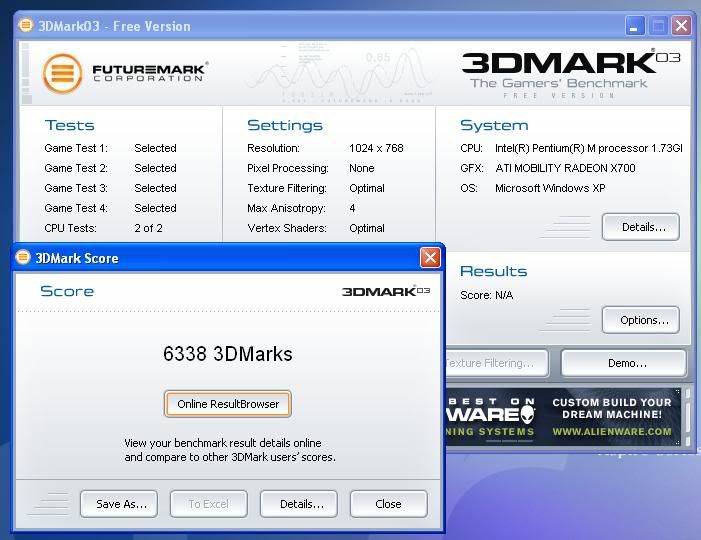This screenshot has height=540, width=701.
Task: Minimize the 3DMark03 main window
Action: (635, 26)
